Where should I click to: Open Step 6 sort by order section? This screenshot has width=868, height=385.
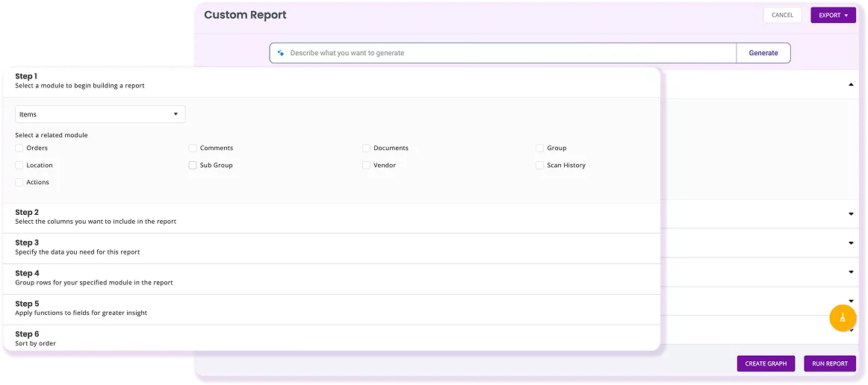(332, 338)
